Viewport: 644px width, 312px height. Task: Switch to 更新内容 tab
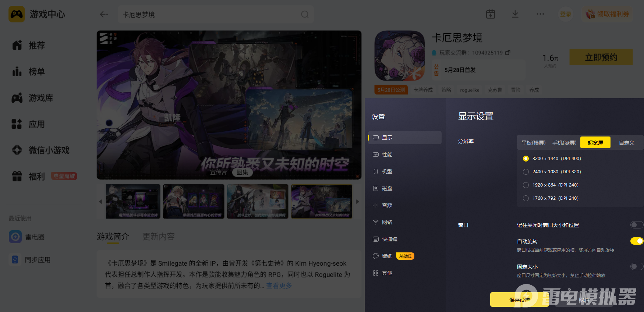tap(159, 237)
